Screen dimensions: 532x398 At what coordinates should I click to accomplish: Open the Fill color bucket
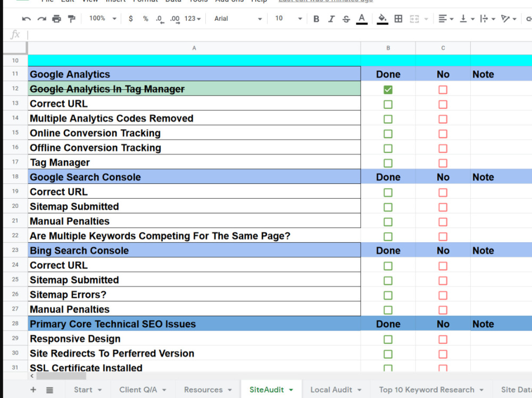pos(383,19)
